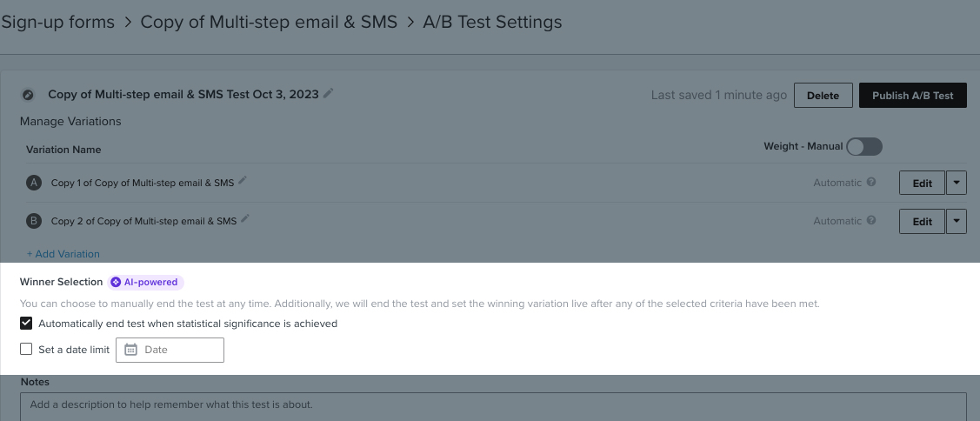Uncheck automatically end test on statistical significance

coord(26,324)
